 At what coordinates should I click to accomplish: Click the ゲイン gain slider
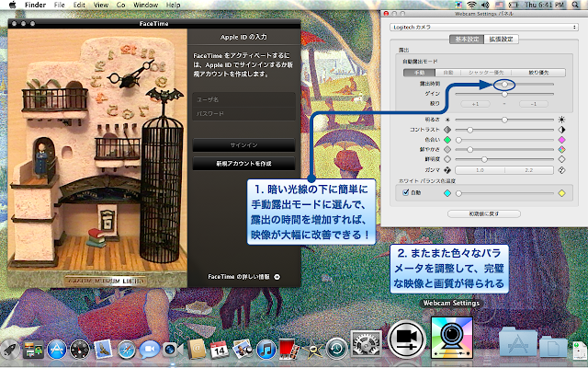point(504,94)
